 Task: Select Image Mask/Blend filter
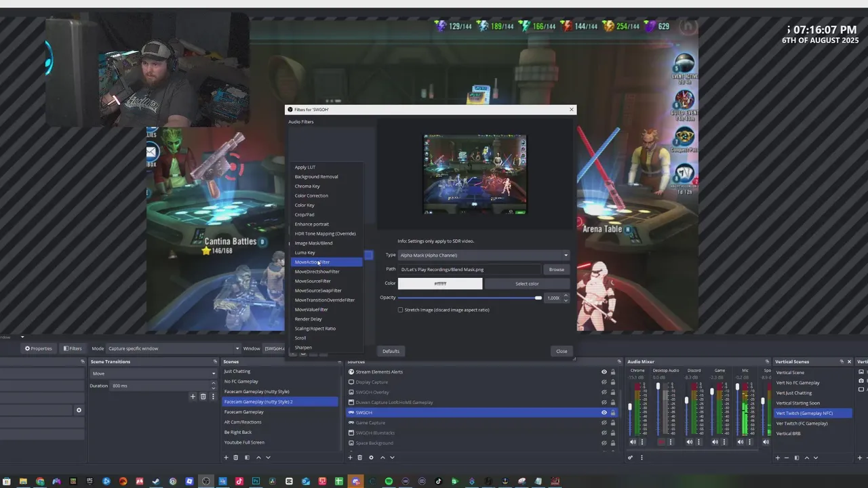[313, 243]
